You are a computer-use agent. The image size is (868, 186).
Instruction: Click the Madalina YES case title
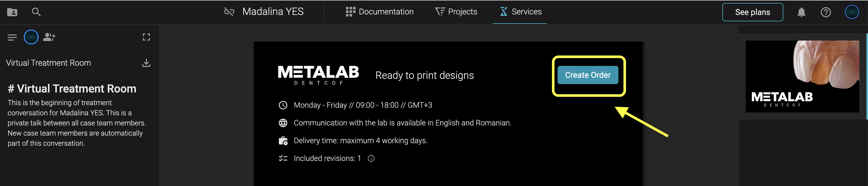273,12
